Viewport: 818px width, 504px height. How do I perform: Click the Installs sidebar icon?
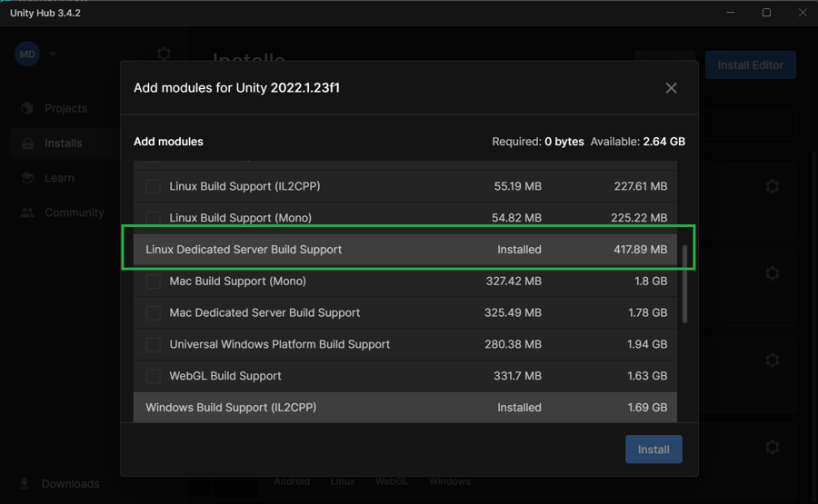point(27,143)
